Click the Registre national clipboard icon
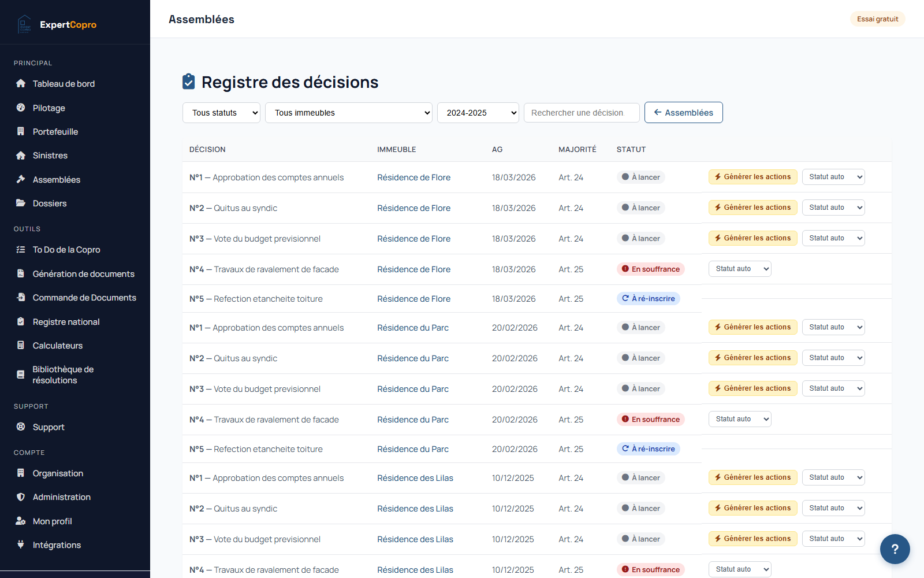 [21, 321]
